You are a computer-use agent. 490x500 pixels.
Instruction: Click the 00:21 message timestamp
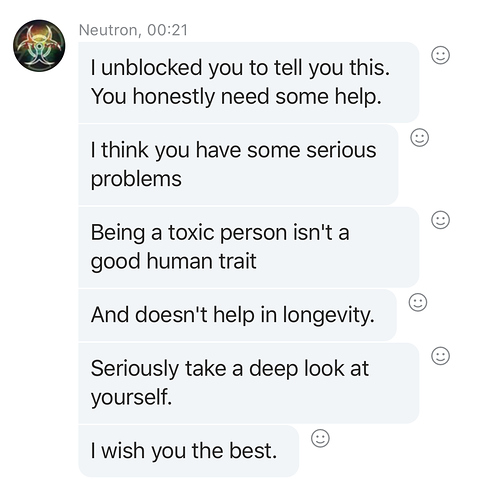tap(167, 30)
